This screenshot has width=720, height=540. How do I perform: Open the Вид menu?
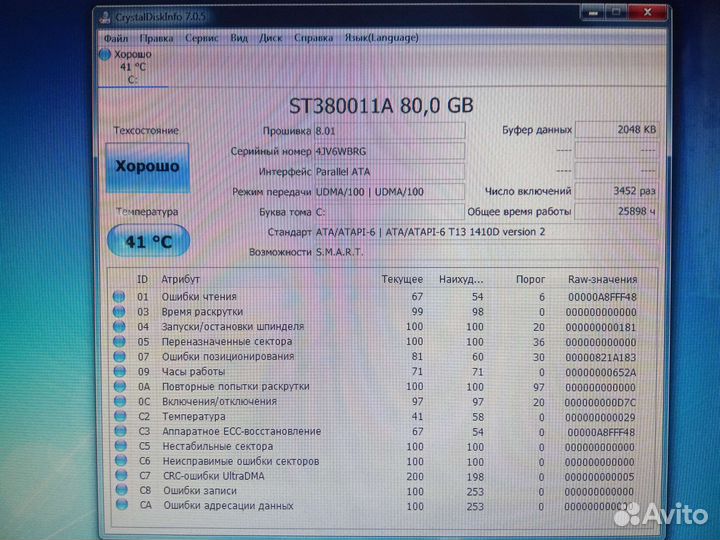click(239, 38)
